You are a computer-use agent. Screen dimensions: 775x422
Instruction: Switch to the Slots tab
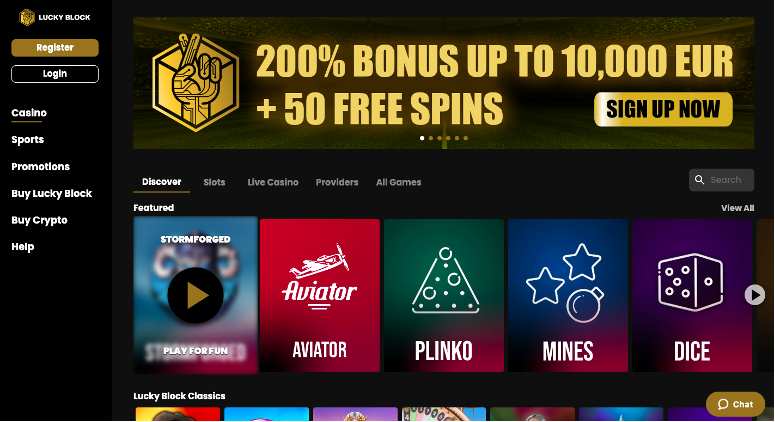pyautogui.click(x=215, y=182)
